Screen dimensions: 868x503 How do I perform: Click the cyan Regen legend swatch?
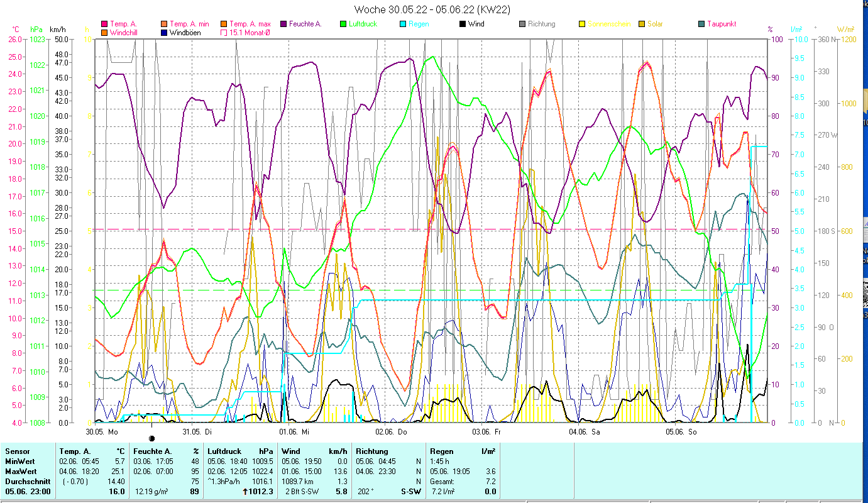pyautogui.click(x=404, y=24)
